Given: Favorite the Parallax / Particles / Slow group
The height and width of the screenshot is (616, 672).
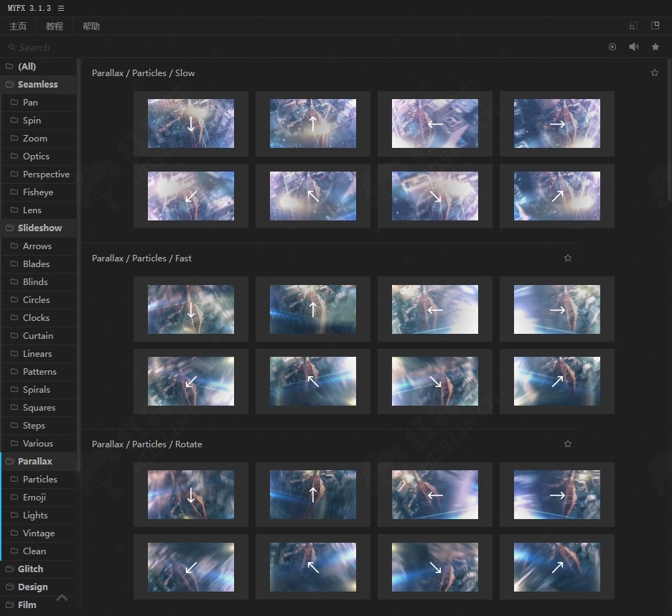Looking at the screenshot, I should click(x=654, y=73).
